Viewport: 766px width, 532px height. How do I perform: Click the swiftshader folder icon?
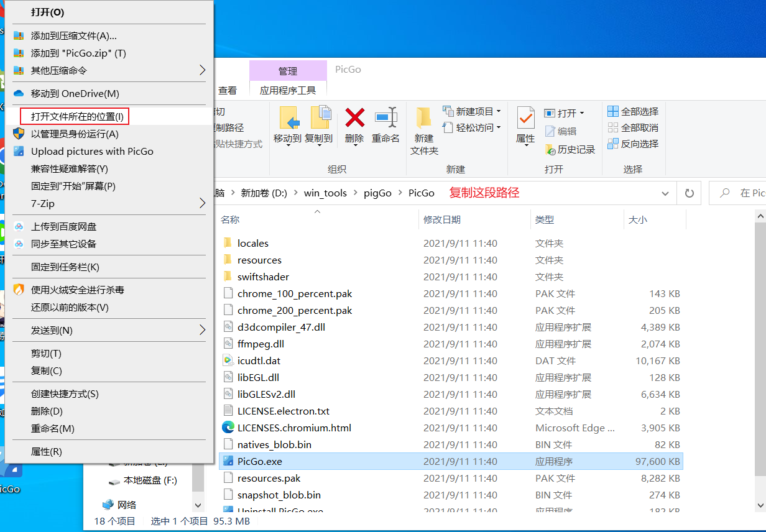(x=228, y=277)
